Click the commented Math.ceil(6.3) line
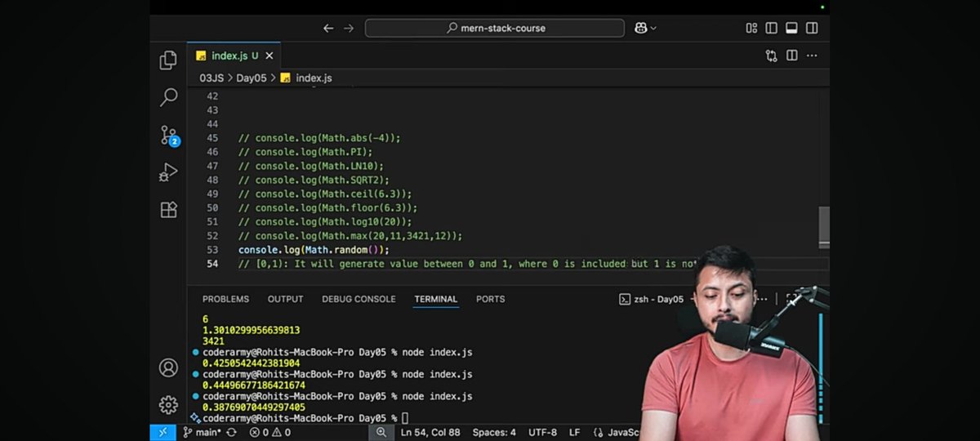 325,194
